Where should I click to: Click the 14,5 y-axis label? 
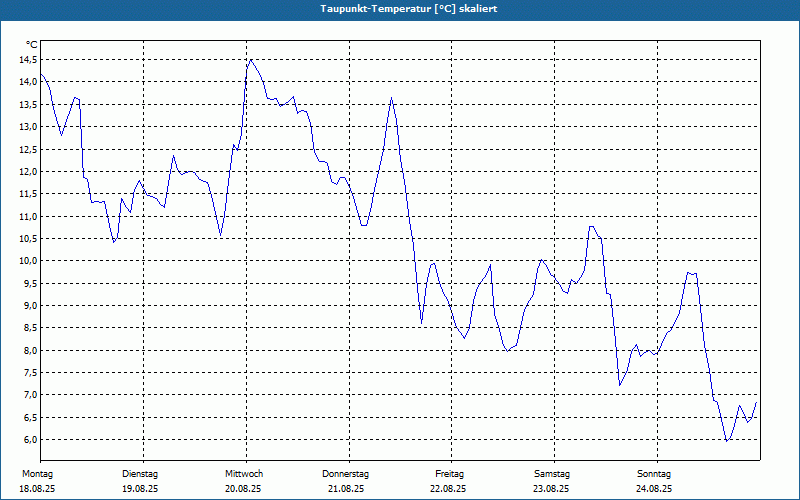[x=29, y=60]
